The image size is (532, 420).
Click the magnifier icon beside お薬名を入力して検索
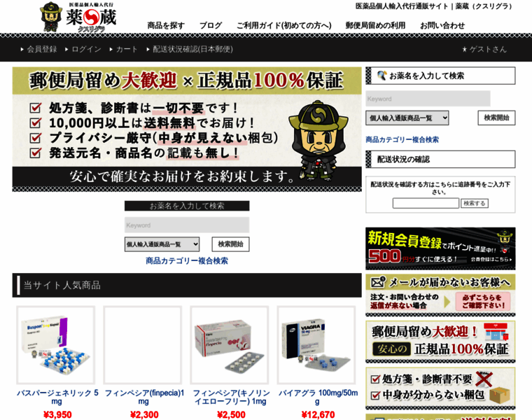tap(382, 76)
